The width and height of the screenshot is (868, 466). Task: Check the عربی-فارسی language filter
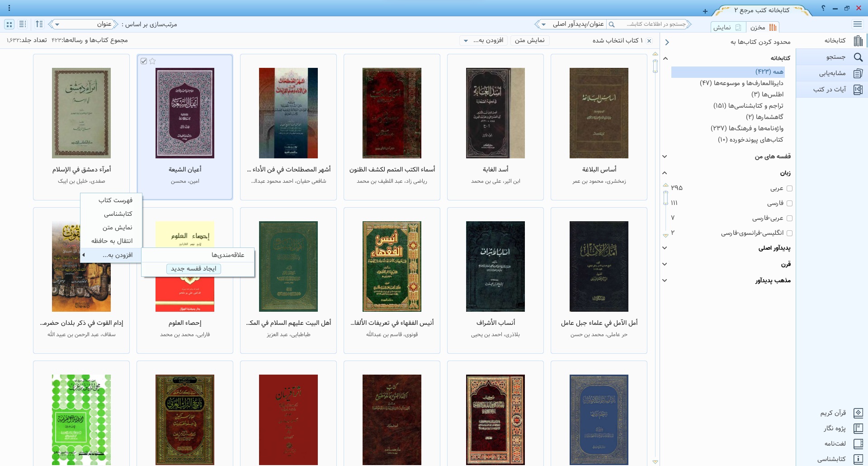789,219
